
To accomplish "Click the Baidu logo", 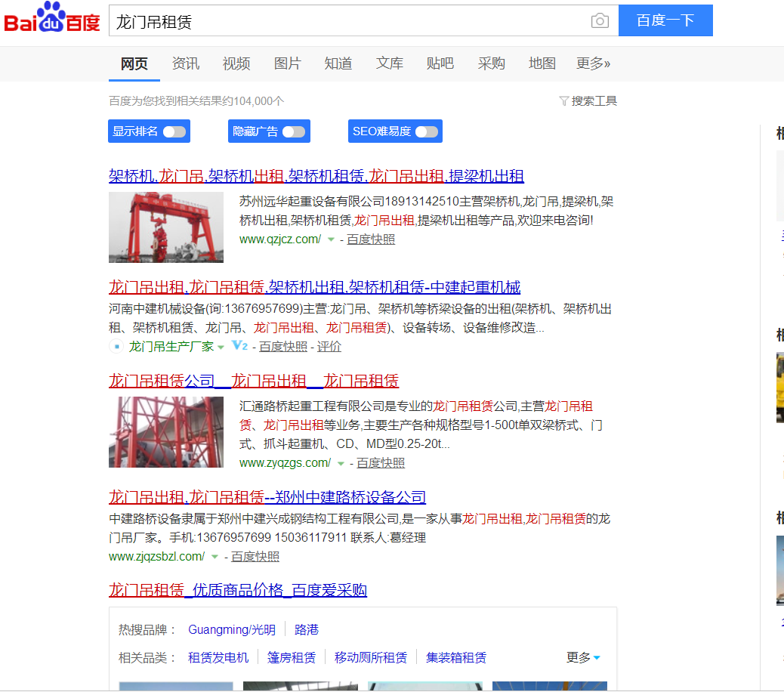I will click(52, 18).
